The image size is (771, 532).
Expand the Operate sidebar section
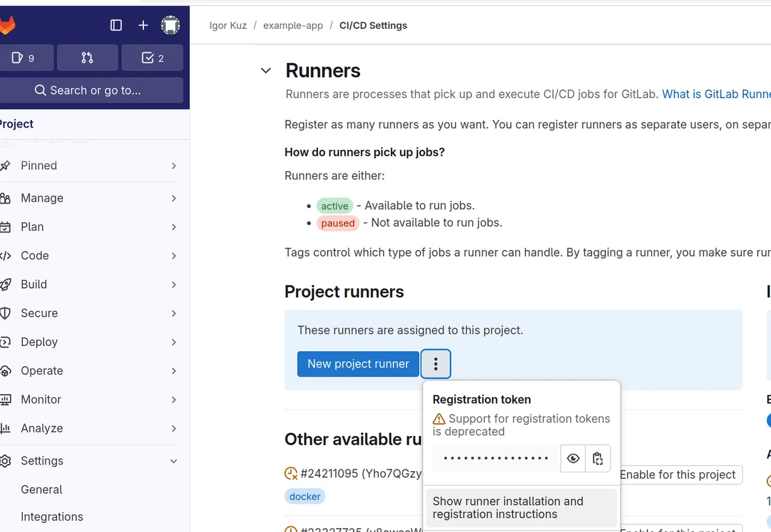(89, 371)
